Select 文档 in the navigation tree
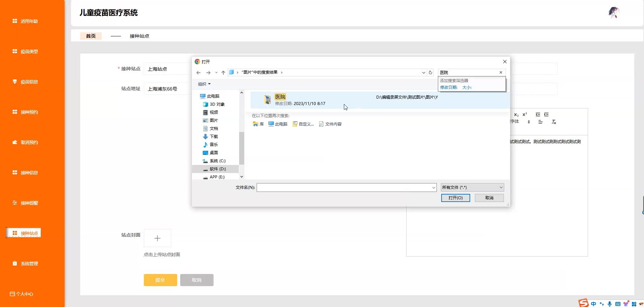Viewport: 644px width, 307px height. [211, 129]
